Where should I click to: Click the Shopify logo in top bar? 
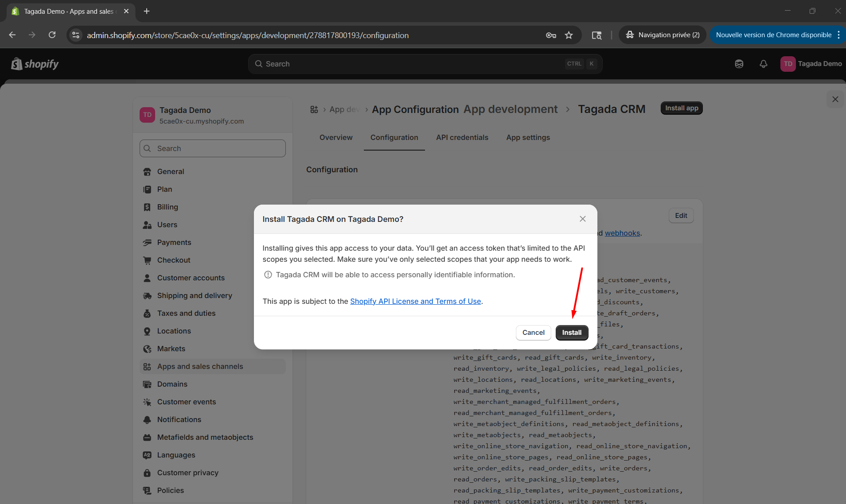point(35,64)
